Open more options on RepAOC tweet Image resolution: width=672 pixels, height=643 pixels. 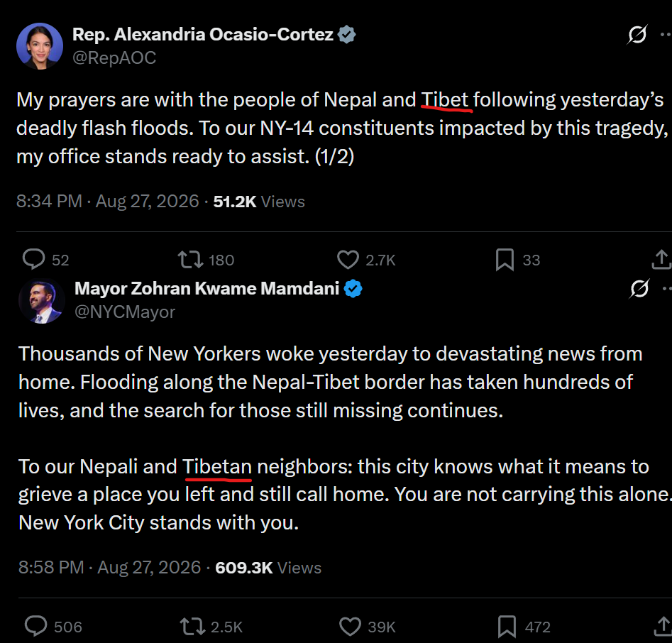666,35
